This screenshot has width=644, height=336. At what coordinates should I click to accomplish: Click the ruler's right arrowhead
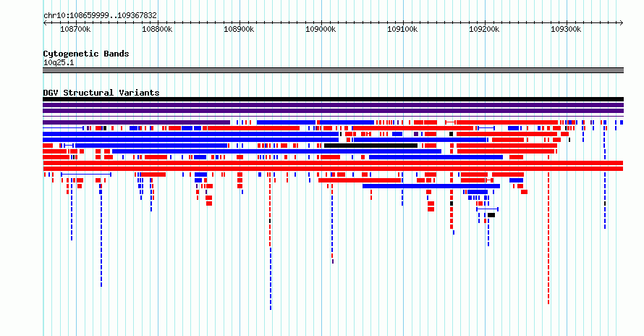pos(622,23)
